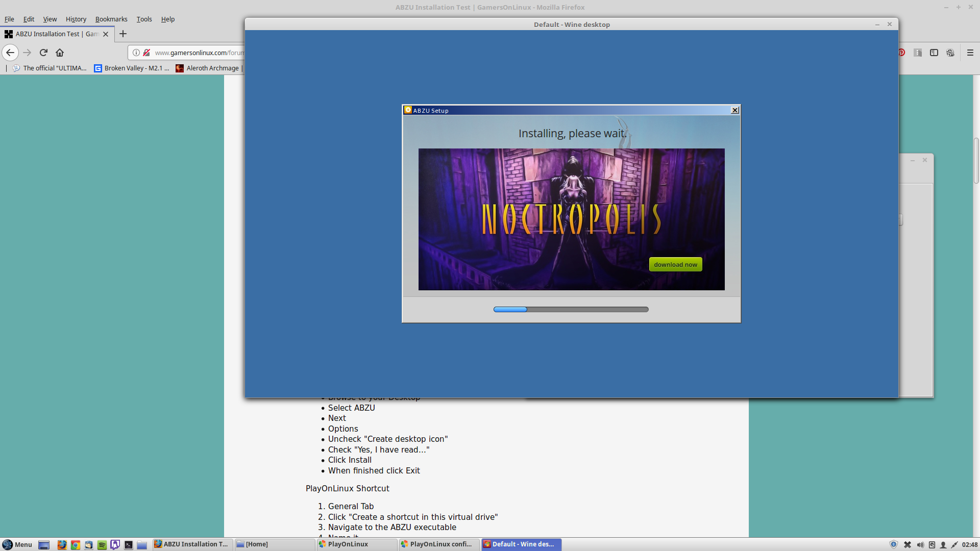Switch to [Home] taskbar window

tap(275, 544)
